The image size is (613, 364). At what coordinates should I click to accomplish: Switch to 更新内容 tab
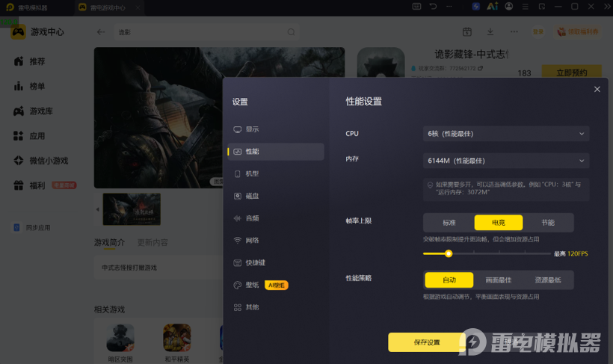[153, 243]
